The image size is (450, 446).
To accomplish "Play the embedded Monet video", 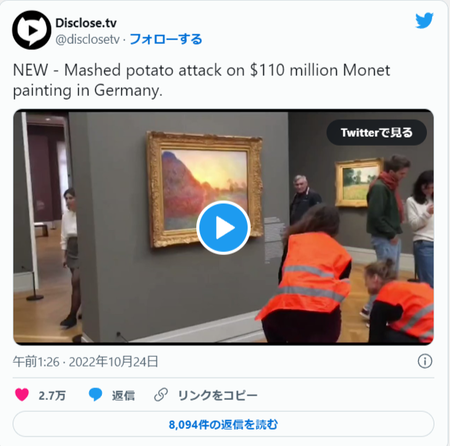I will click(223, 228).
